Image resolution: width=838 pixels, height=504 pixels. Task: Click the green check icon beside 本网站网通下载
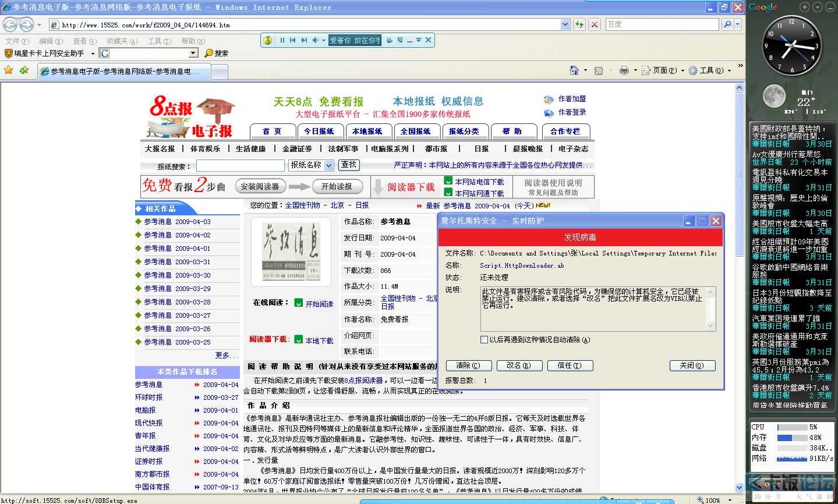[x=448, y=192]
